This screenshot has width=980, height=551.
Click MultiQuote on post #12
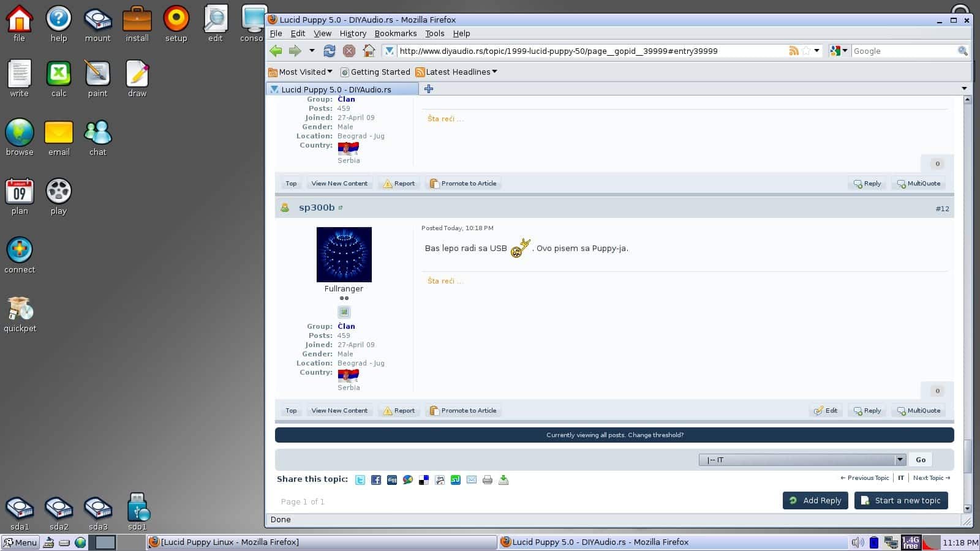(919, 411)
